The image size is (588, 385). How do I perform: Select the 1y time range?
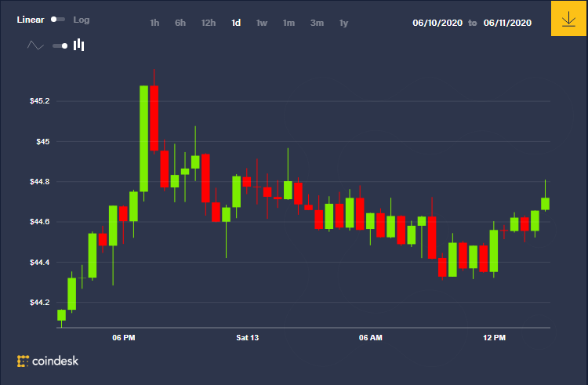[344, 23]
